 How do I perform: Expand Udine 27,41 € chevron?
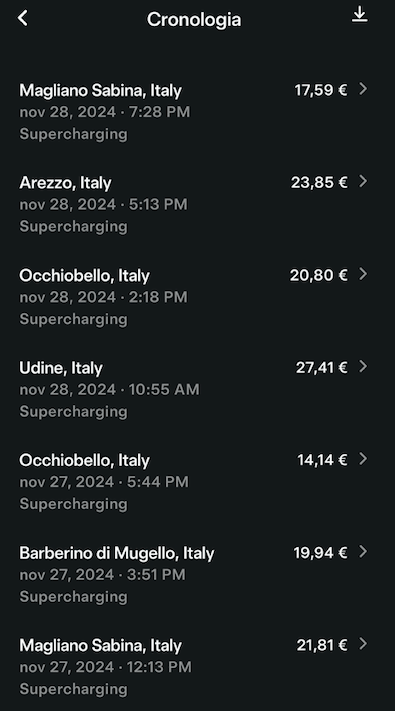tap(363, 366)
